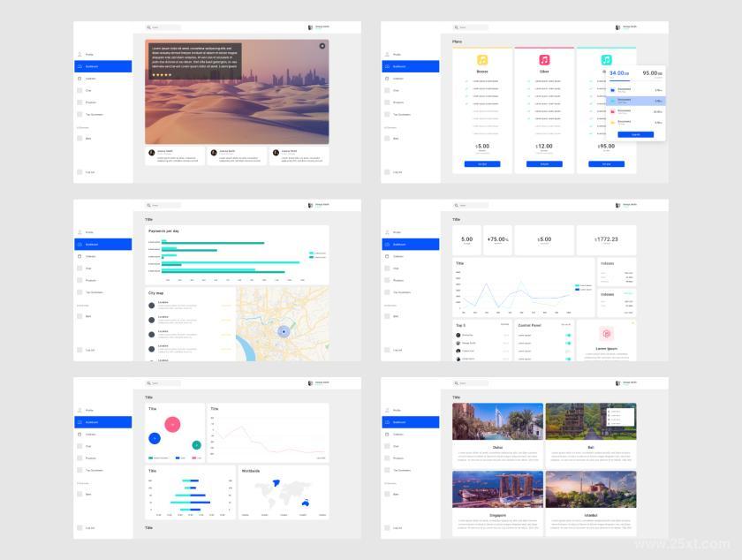The width and height of the screenshot is (742, 560).
Task: Open Calendar icon in desert photo screen sidebar
Action: [x=79, y=79]
